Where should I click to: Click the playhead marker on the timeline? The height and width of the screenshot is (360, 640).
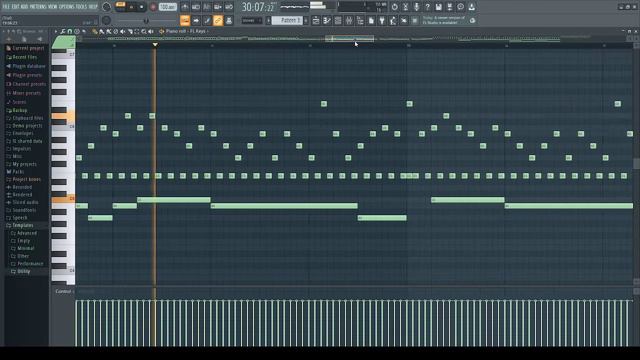click(x=155, y=44)
